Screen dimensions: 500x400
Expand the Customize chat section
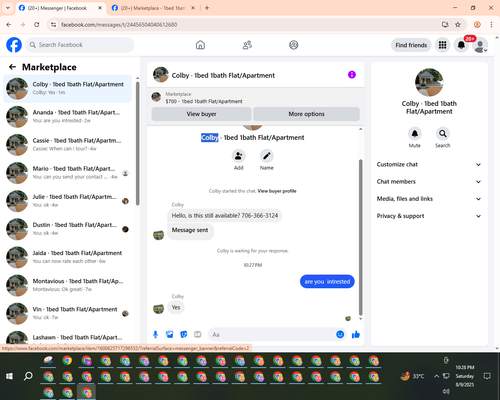429,164
